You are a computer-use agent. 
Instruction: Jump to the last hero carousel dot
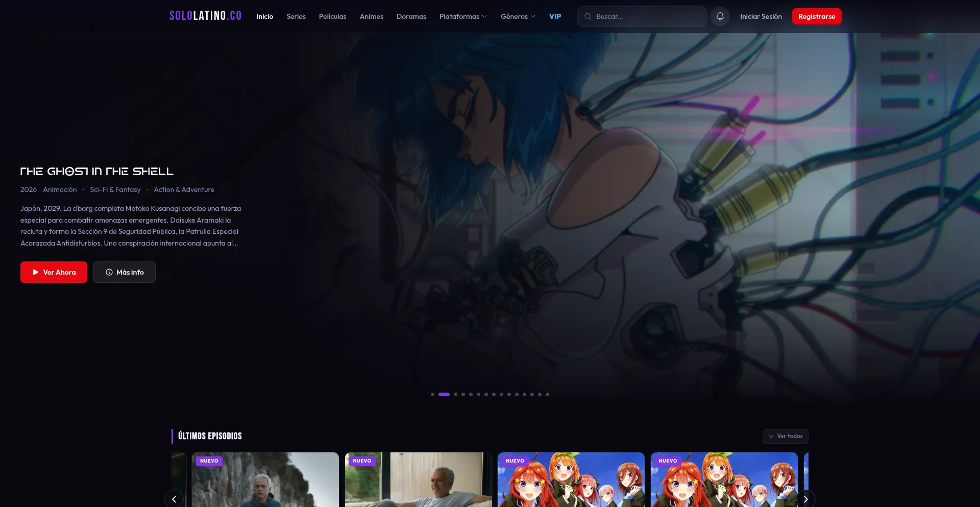[x=547, y=394]
